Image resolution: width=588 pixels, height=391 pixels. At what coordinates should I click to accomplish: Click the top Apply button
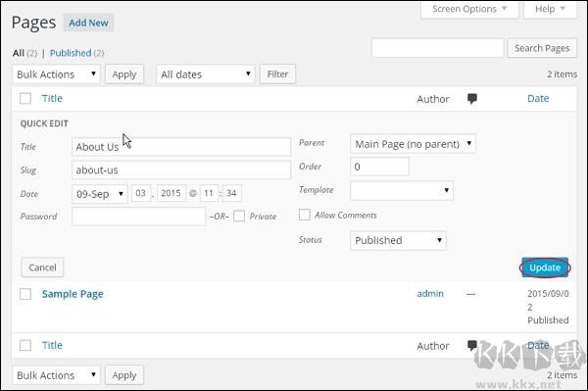(x=124, y=74)
